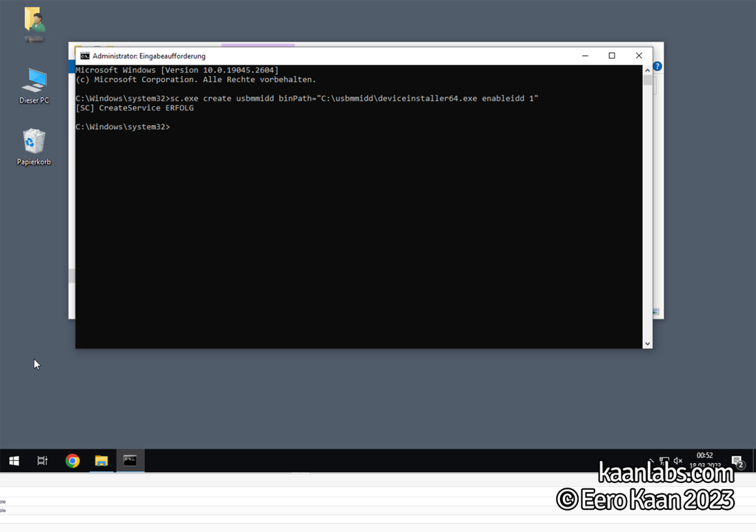Image resolution: width=756 pixels, height=532 pixels.
Task: Click the blue help icon behind the prompt window
Action: tap(656, 66)
